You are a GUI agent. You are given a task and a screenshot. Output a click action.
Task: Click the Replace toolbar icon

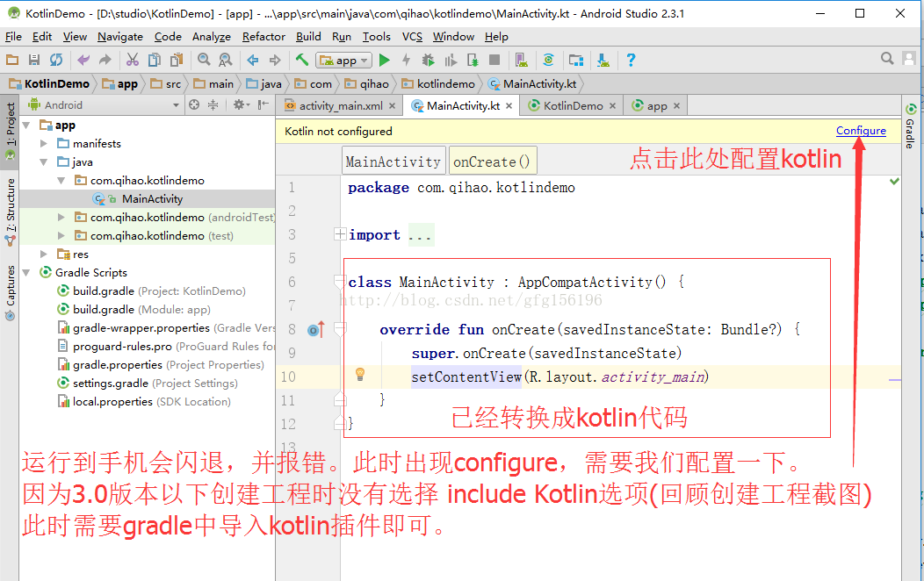tap(225, 60)
